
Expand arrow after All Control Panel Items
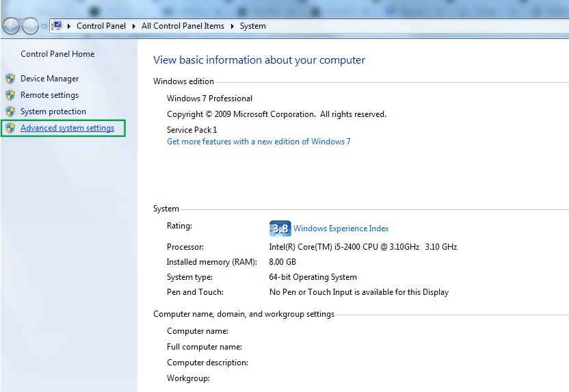coord(232,26)
